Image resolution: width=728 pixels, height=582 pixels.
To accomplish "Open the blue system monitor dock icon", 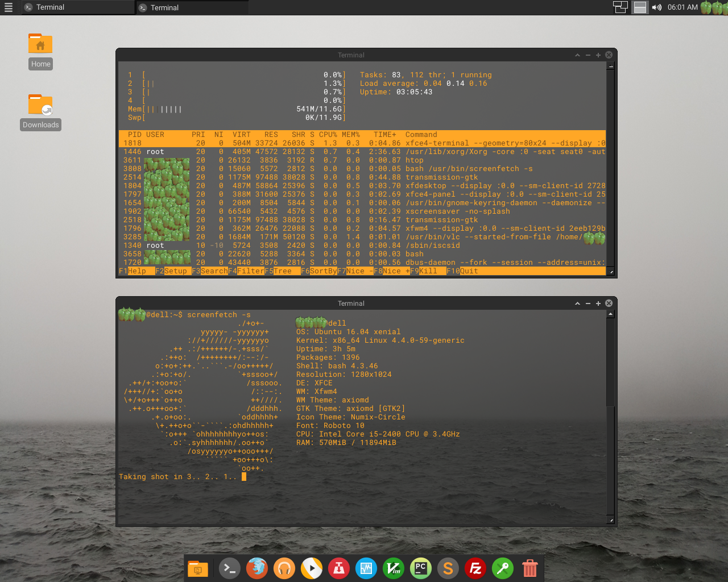I will (x=366, y=568).
